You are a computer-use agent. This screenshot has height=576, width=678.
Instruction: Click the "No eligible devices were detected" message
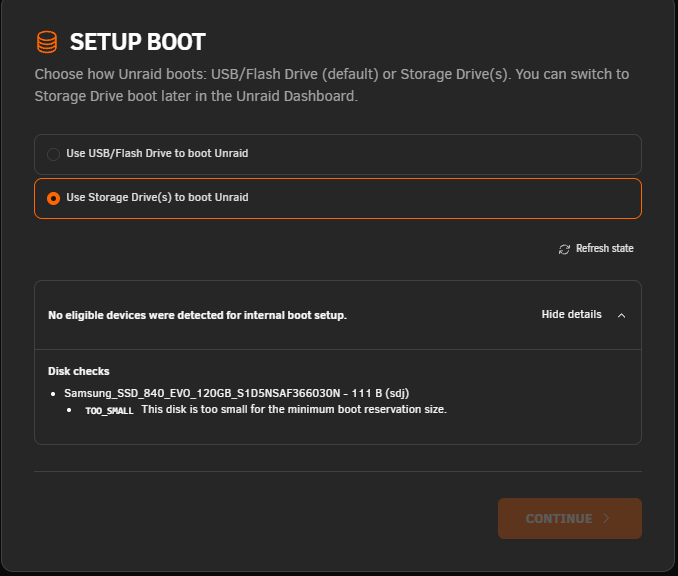point(197,315)
